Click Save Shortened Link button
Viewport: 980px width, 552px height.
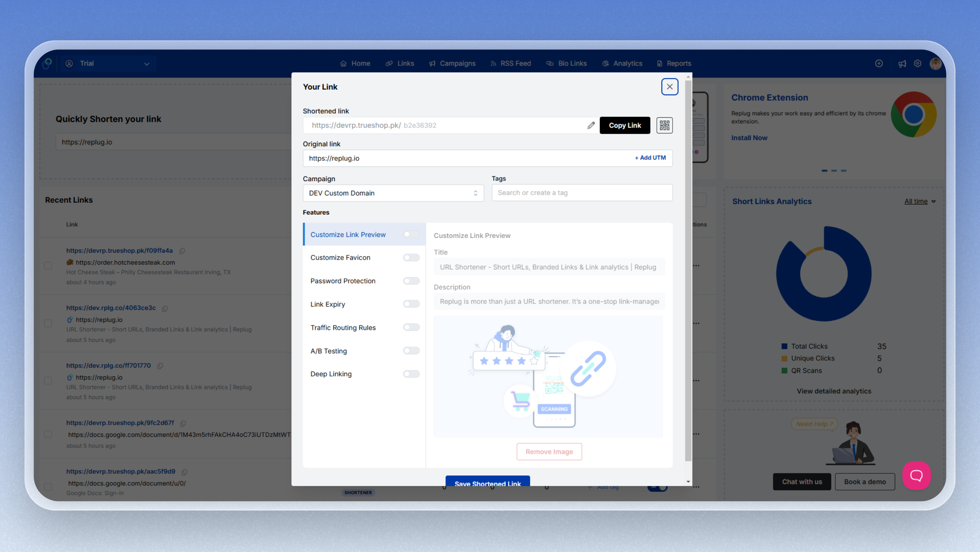tap(487, 481)
